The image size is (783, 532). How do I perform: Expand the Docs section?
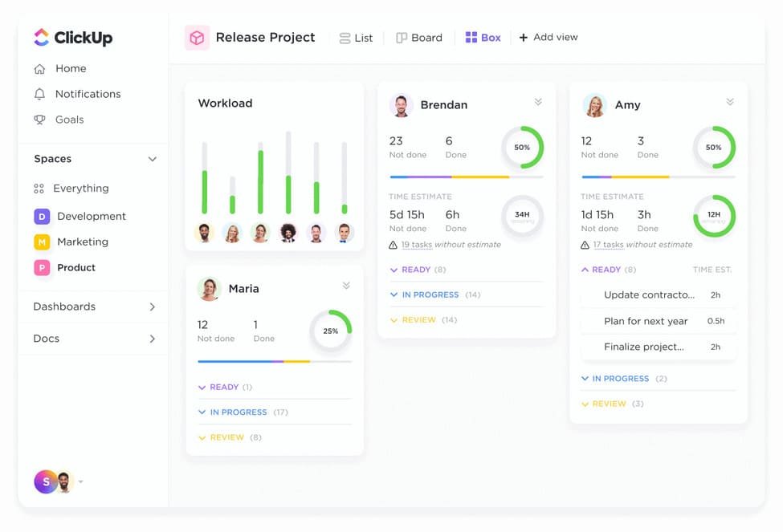(153, 339)
